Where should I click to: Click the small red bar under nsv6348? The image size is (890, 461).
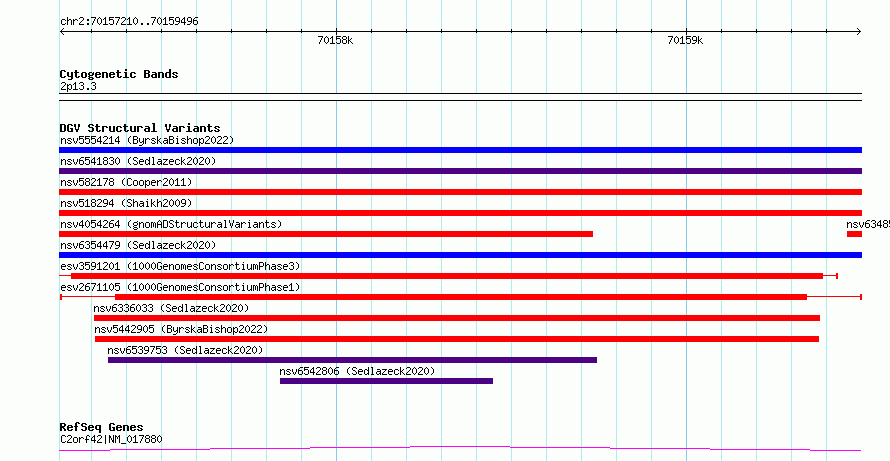(x=854, y=234)
